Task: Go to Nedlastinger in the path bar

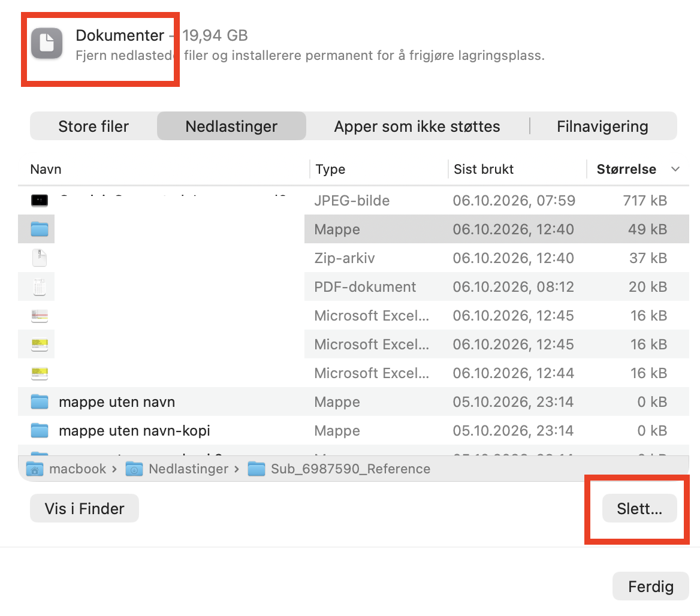Action: click(x=188, y=469)
